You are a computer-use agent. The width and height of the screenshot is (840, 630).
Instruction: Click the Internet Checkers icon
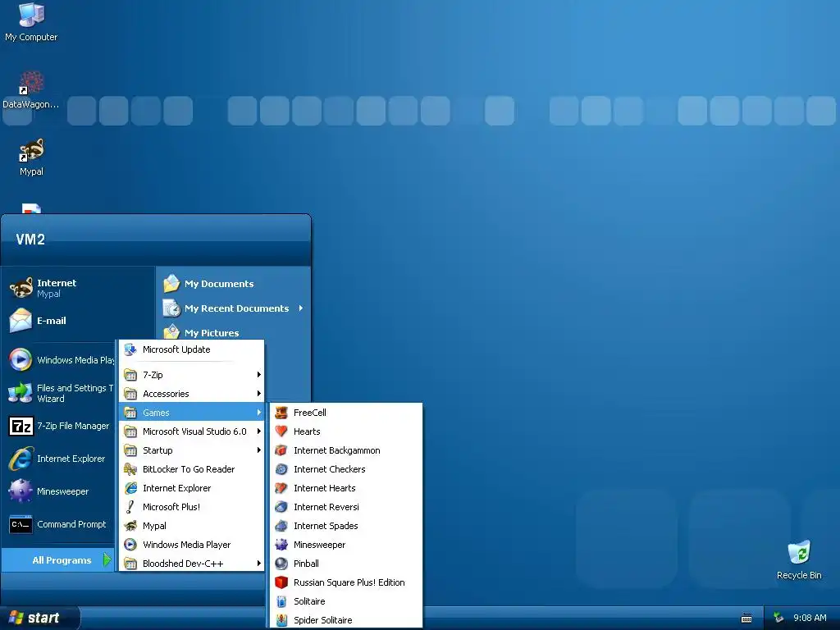point(281,469)
